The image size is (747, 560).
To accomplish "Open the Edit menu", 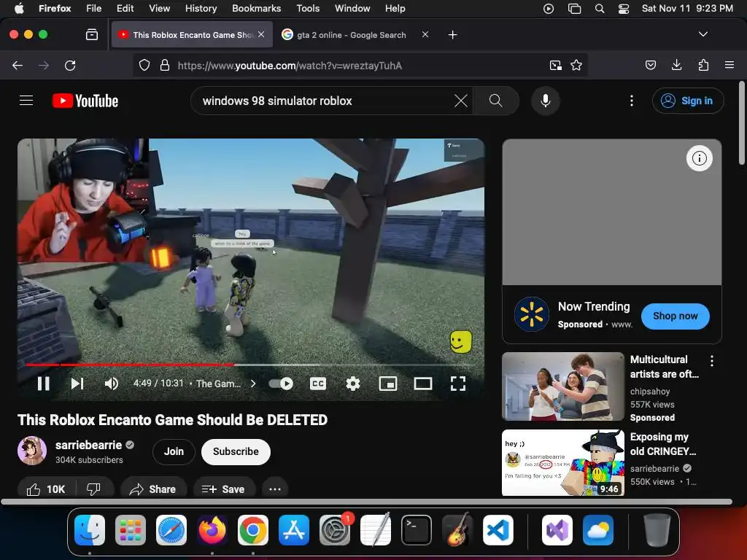I will (125, 9).
